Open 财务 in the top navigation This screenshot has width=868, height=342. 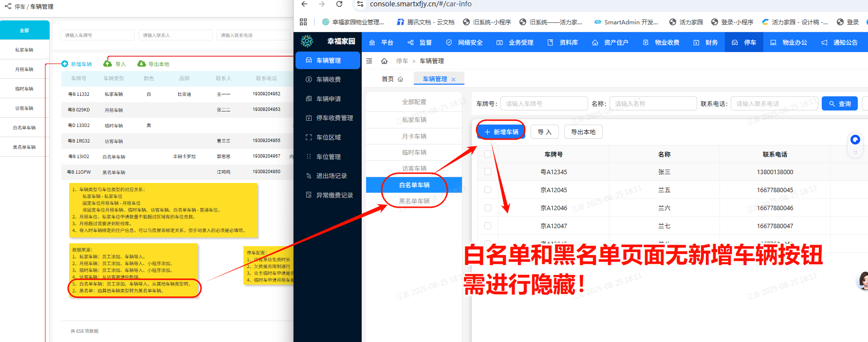705,43
